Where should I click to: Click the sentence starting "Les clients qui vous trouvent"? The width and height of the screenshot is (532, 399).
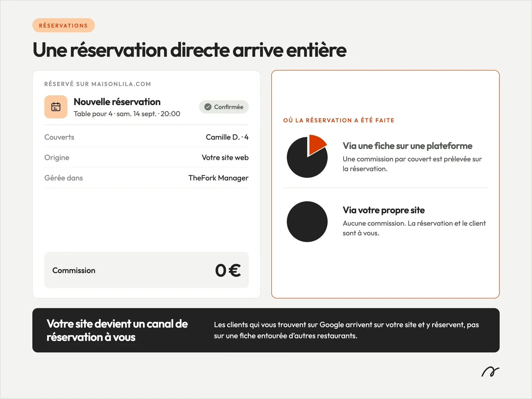(346, 330)
